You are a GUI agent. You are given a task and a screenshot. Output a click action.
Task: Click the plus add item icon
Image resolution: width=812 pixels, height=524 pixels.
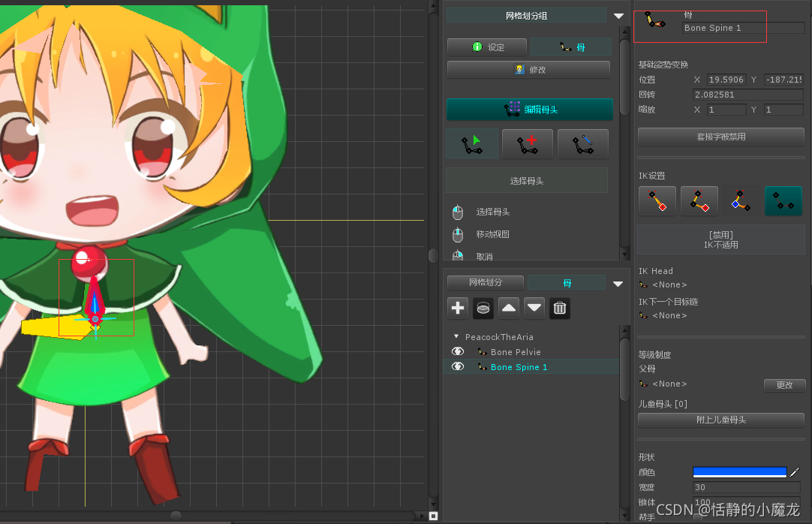coord(458,308)
